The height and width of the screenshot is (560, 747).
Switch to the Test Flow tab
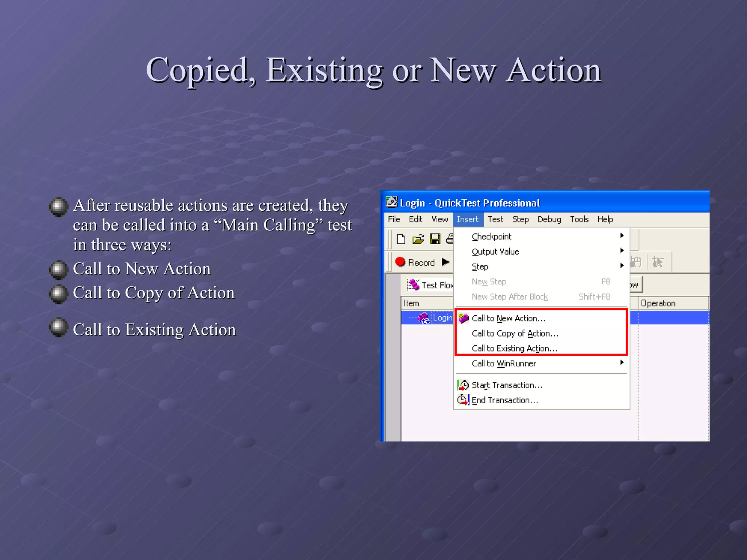pyautogui.click(x=430, y=285)
